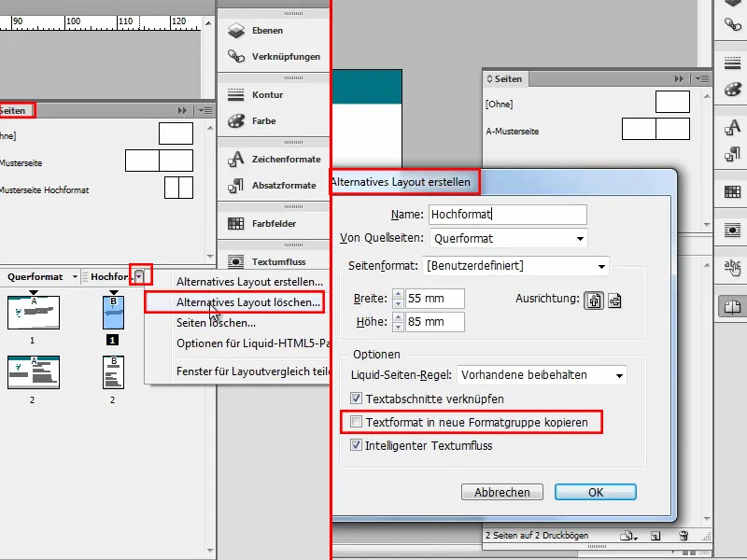
Task: Open Zeichenformate via the icon beside its label
Action: point(236,159)
